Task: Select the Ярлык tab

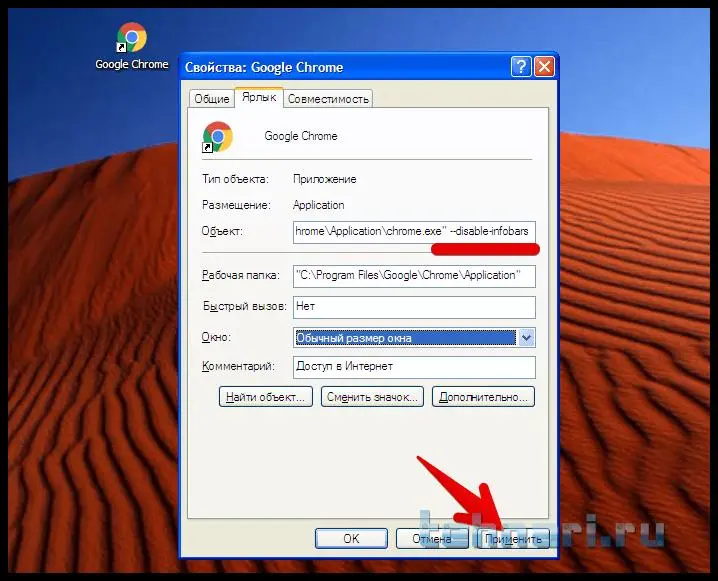Action: point(259,97)
